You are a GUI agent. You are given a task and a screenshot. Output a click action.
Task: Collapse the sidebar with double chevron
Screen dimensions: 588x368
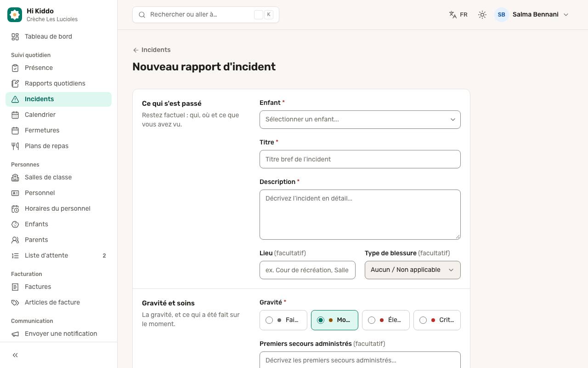tap(15, 355)
